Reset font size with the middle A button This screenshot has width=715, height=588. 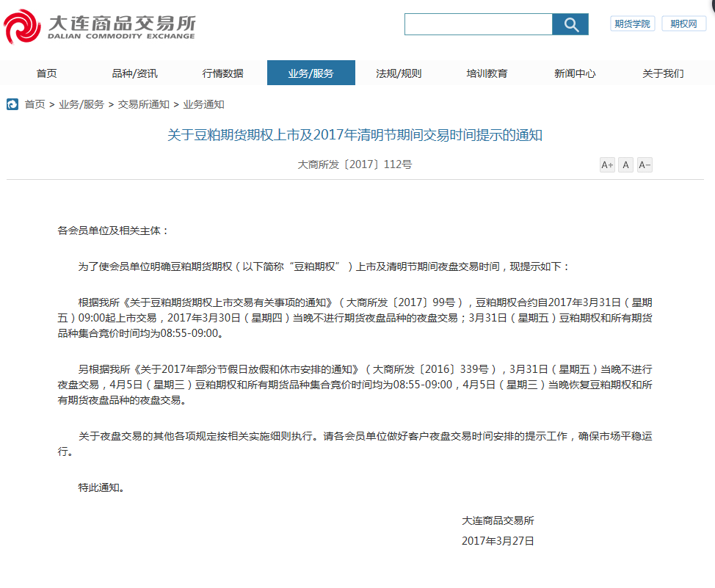(x=625, y=164)
